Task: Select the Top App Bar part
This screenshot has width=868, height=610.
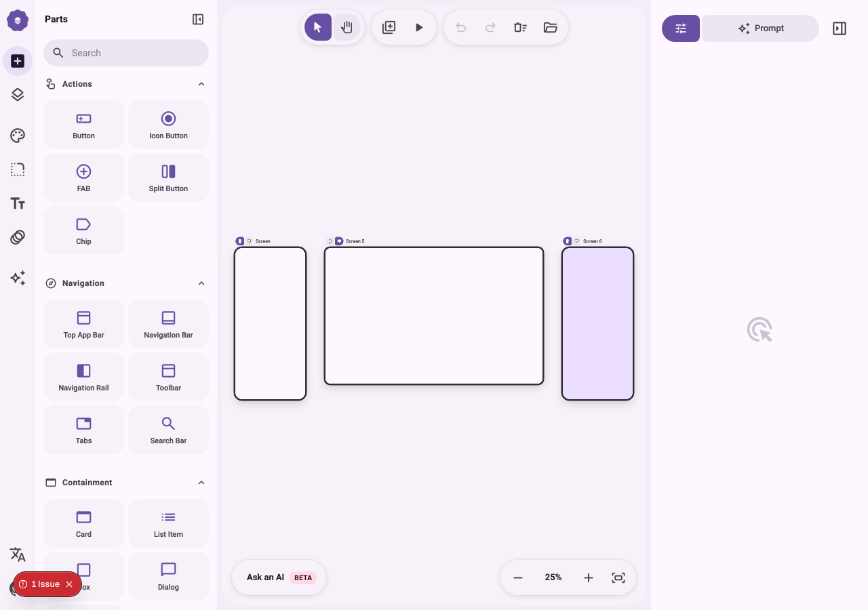Action: (83, 324)
